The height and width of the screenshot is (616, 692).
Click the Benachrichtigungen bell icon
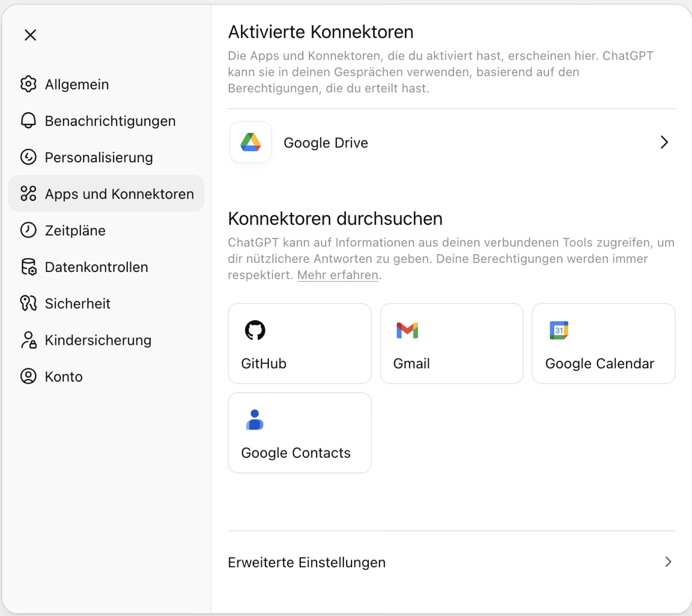point(28,121)
